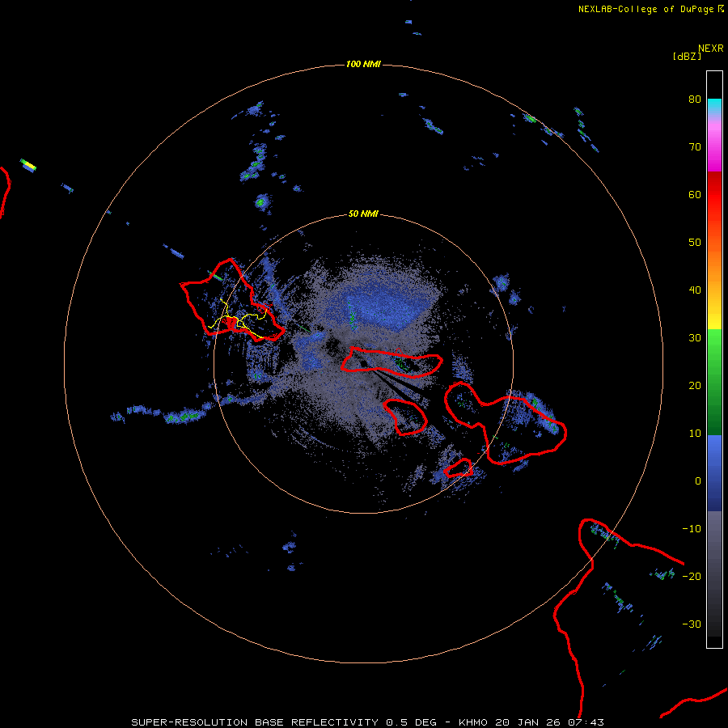This screenshot has height=728, width=728.
Task: Click the "60" value on dBZ scale
Action: [x=695, y=195]
